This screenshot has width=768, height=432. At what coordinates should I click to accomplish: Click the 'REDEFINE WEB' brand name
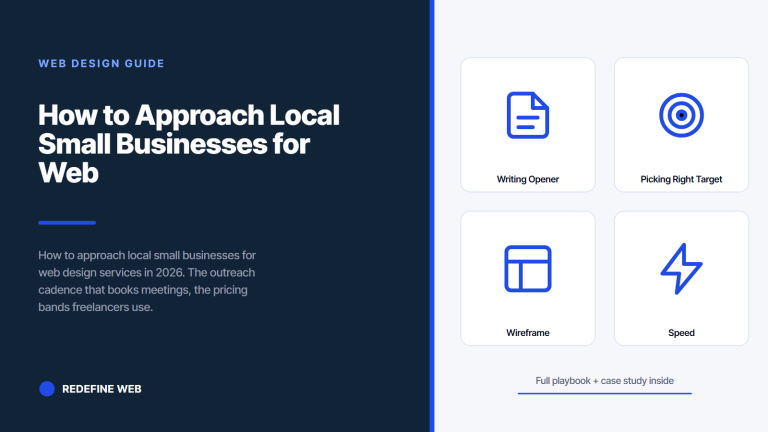point(102,389)
